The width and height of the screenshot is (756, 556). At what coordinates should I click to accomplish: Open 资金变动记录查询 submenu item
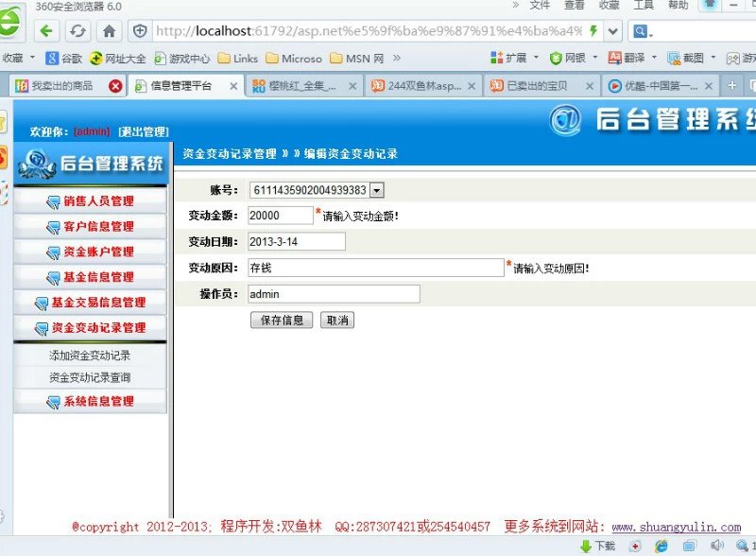pos(90,378)
